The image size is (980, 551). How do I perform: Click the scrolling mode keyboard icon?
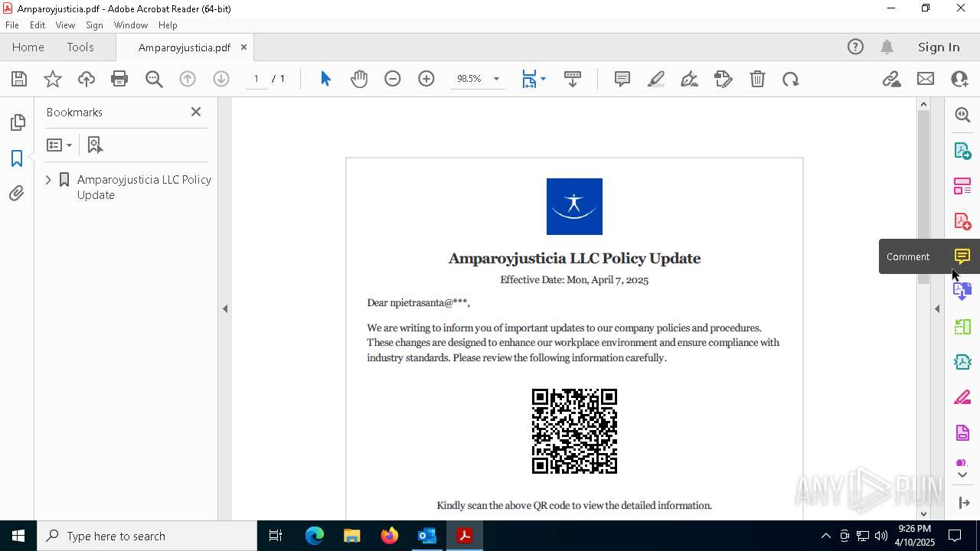tap(573, 79)
